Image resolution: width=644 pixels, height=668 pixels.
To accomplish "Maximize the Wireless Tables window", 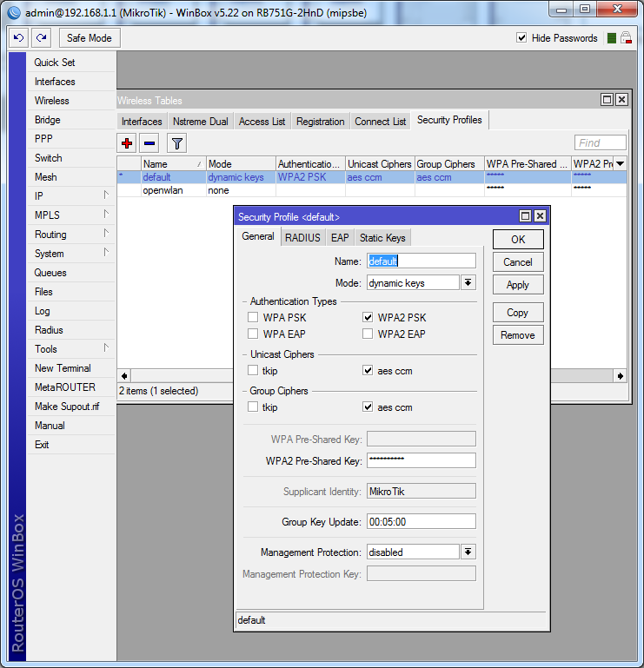I will pyautogui.click(x=607, y=100).
